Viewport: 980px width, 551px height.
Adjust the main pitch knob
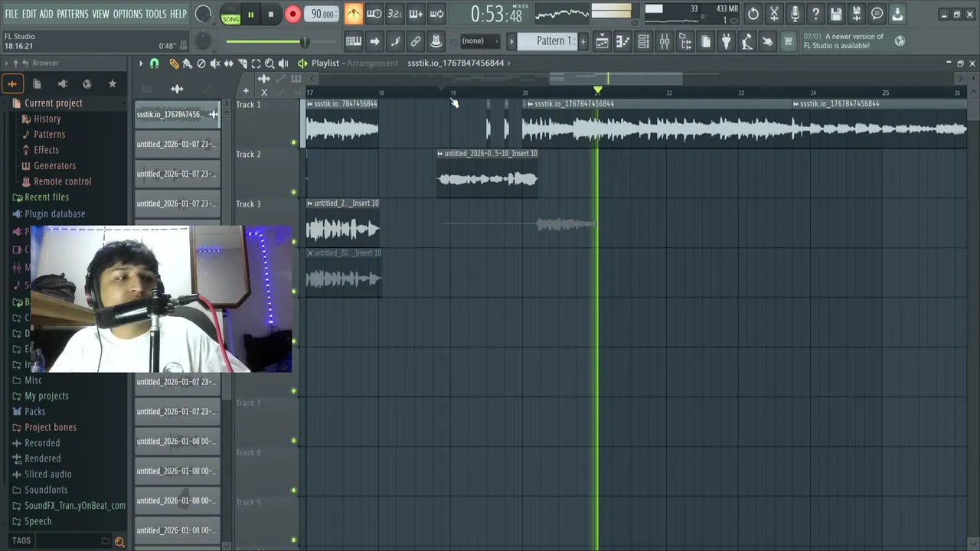click(203, 41)
